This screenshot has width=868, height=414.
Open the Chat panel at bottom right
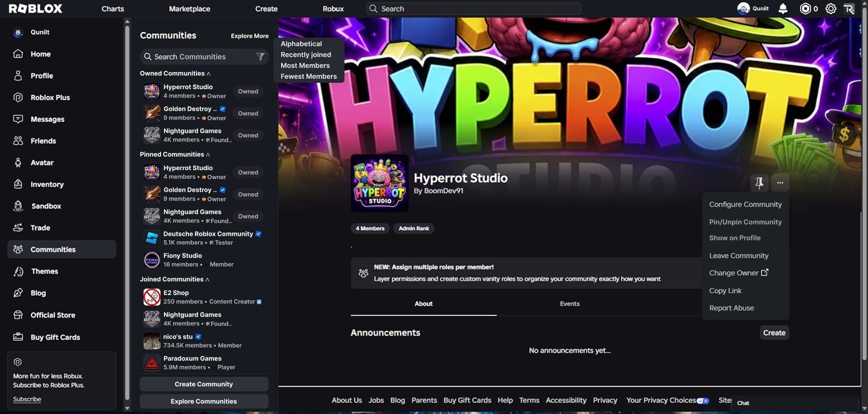click(x=795, y=403)
